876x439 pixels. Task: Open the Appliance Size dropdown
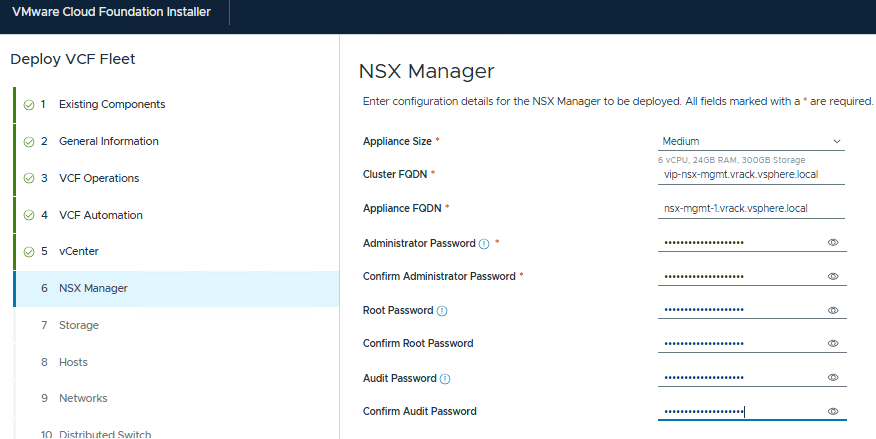click(751, 141)
